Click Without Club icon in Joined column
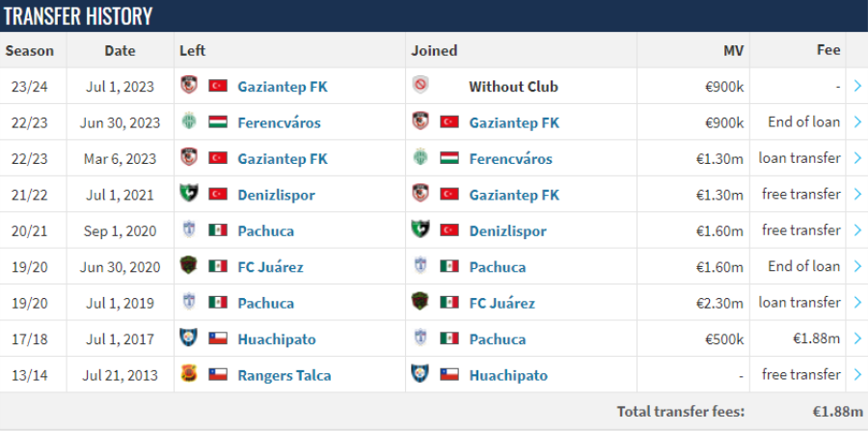 click(x=420, y=85)
